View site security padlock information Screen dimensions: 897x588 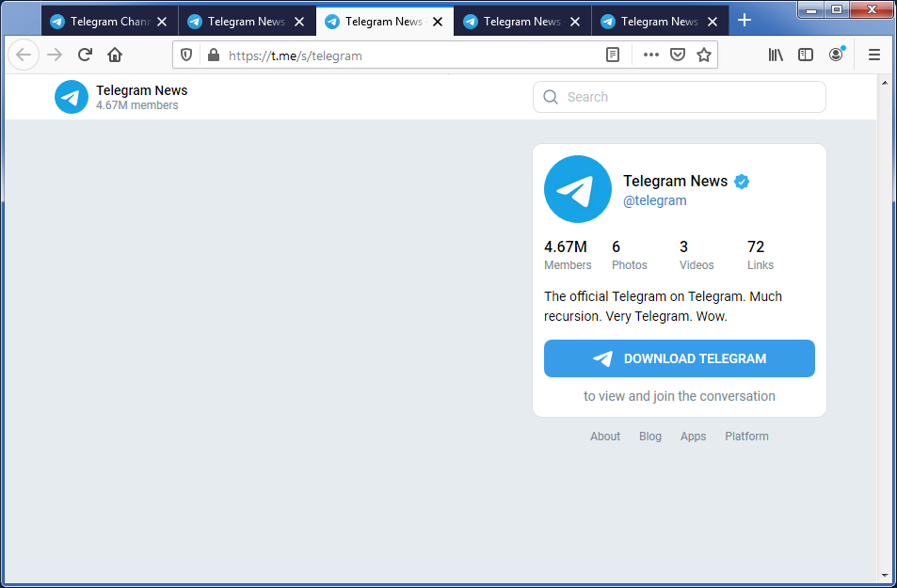(x=214, y=55)
